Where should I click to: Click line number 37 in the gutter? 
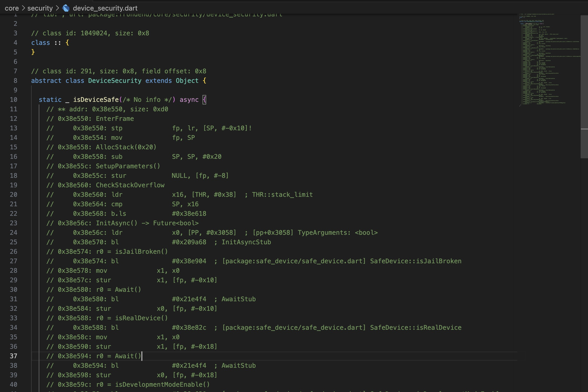click(13, 356)
